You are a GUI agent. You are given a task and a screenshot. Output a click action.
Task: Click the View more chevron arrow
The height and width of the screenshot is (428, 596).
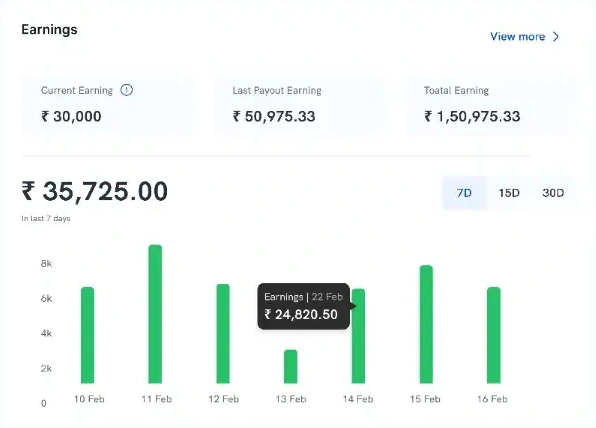pyautogui.click(x=556, y=36)
